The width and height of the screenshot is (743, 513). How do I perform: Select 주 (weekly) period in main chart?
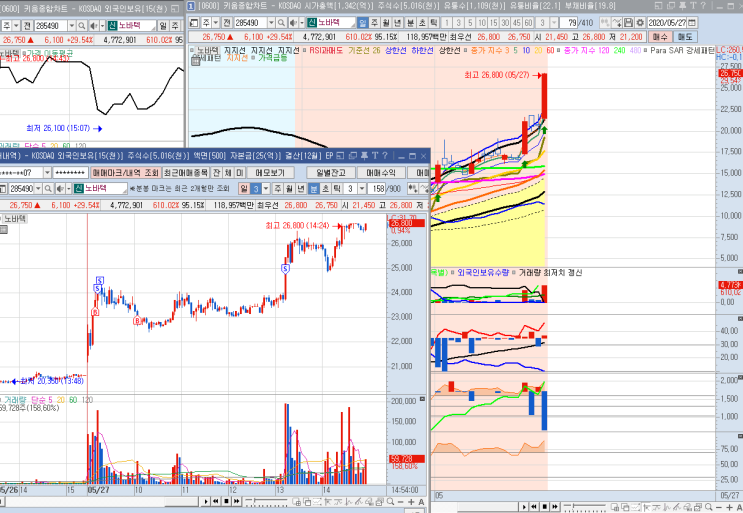(x=374, y=23)
